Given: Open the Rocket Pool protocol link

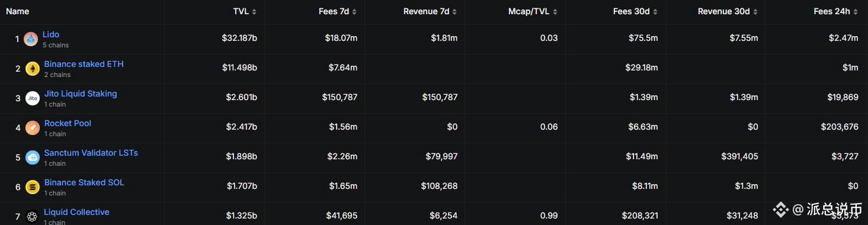Looking at the screenshot, I should pyautogui.click(x=68, y=123).
